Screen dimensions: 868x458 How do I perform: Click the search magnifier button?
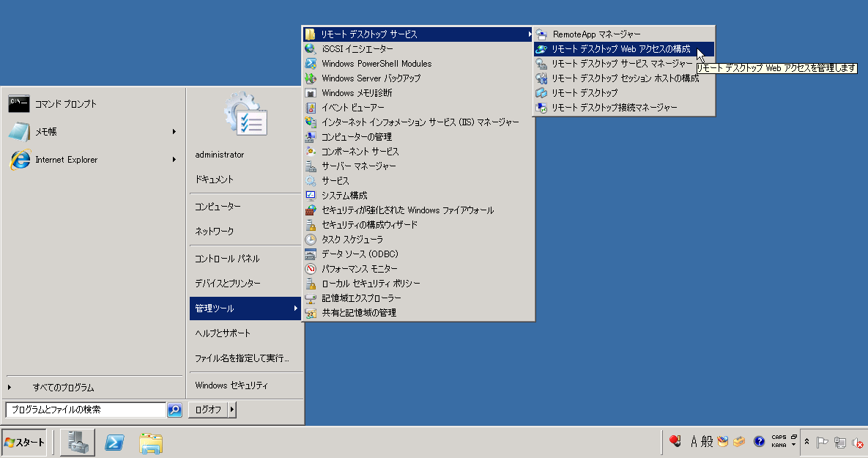(174, 410)
